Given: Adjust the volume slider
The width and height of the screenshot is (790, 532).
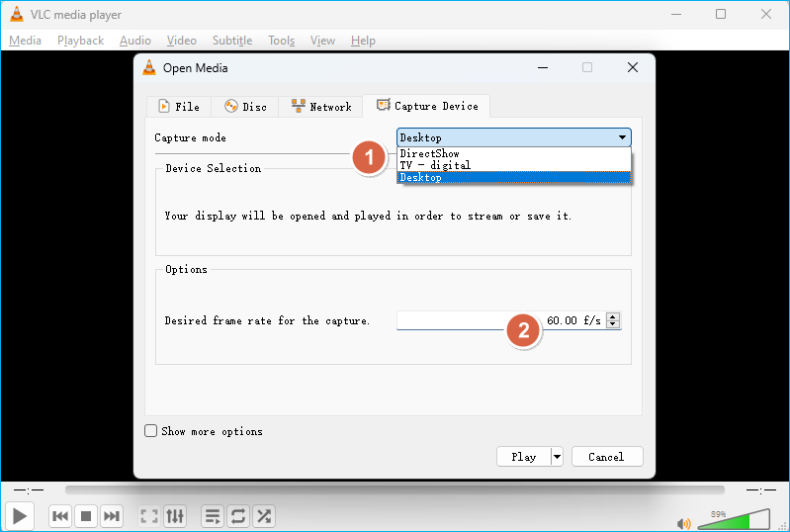Looking at the screenshot, I should point(734,519).
